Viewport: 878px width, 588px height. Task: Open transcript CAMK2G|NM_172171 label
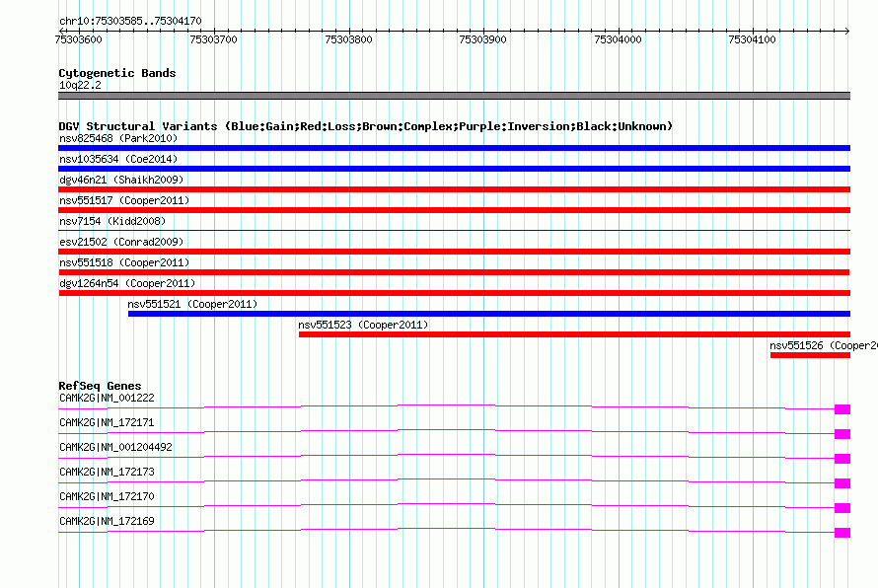pos(107,423)
